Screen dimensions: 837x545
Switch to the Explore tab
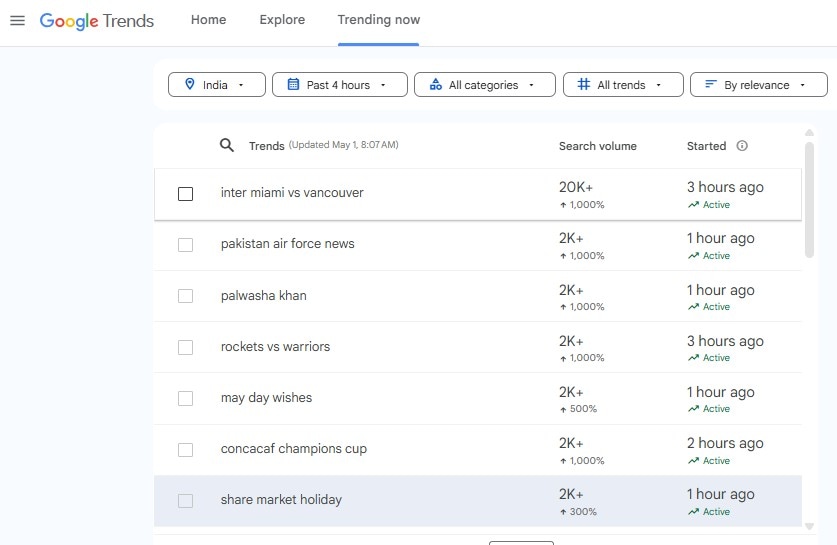[282, 20]
